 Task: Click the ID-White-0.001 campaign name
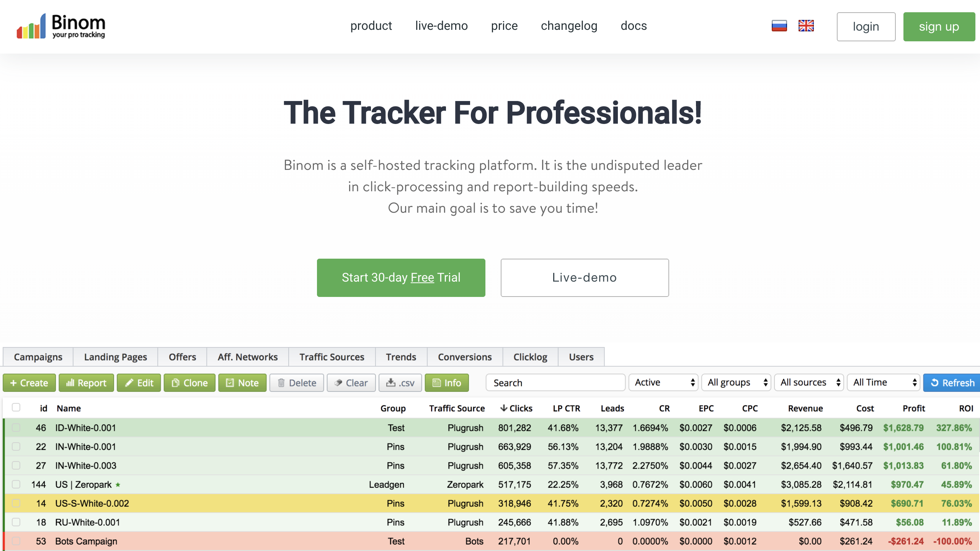pos(86,427)
